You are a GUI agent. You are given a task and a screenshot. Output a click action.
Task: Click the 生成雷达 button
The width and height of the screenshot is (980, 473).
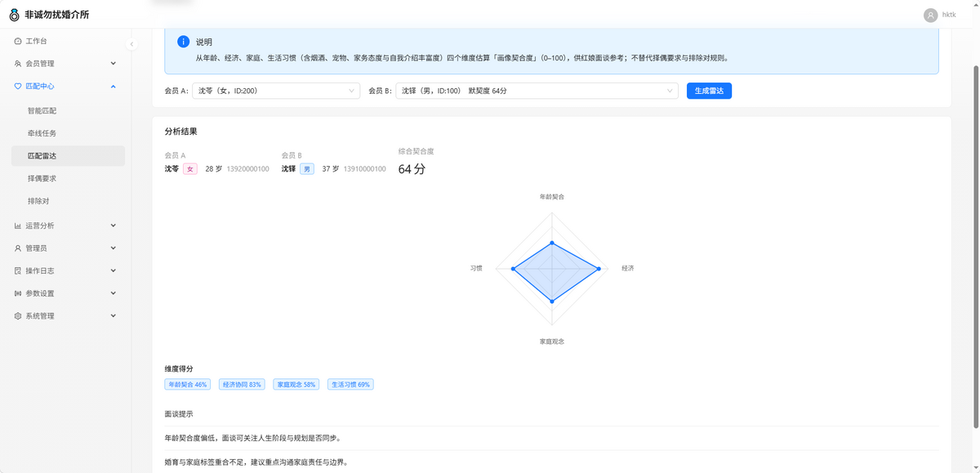(709, 91)
